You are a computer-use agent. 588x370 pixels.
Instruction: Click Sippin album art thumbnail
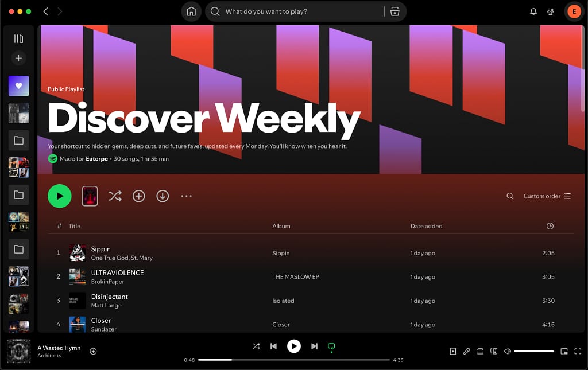pyautogui.click(x=78, y=253)
